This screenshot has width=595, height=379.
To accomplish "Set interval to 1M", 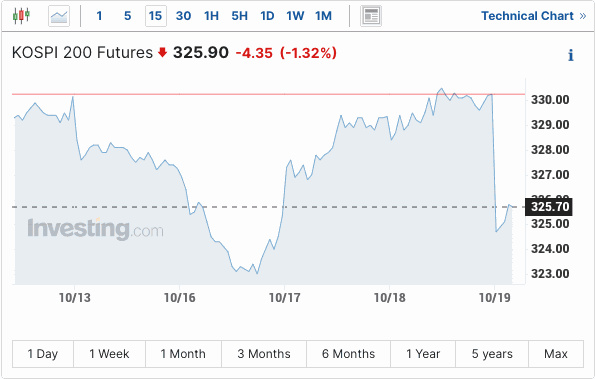I will pyautogui.click(x=323, y=16).
